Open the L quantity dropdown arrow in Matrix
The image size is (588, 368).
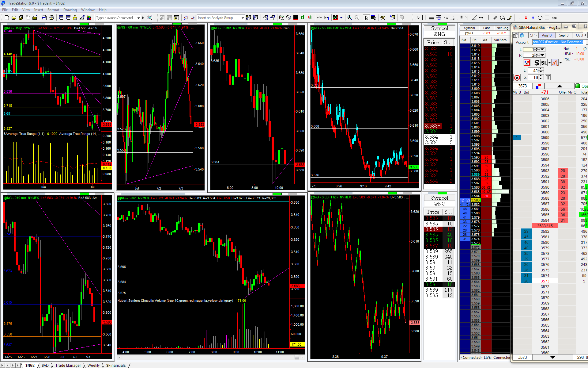click(x=542, y=49)
